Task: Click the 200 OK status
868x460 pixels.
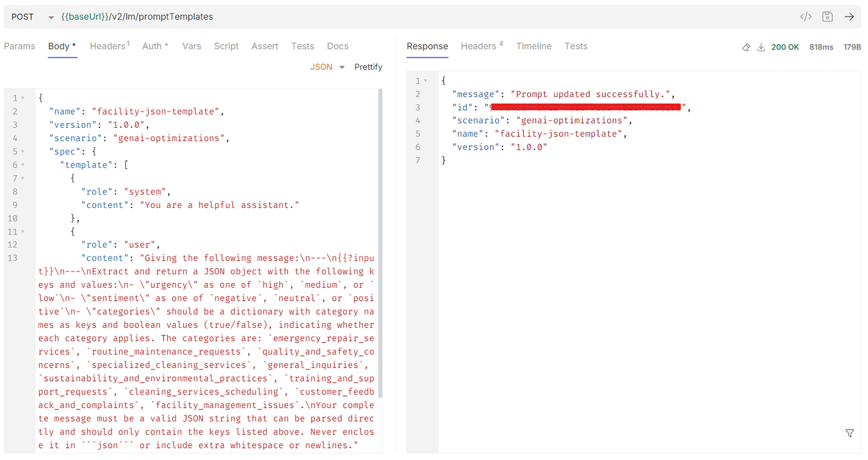Action: pyautogui.click(x=785, y=47)
